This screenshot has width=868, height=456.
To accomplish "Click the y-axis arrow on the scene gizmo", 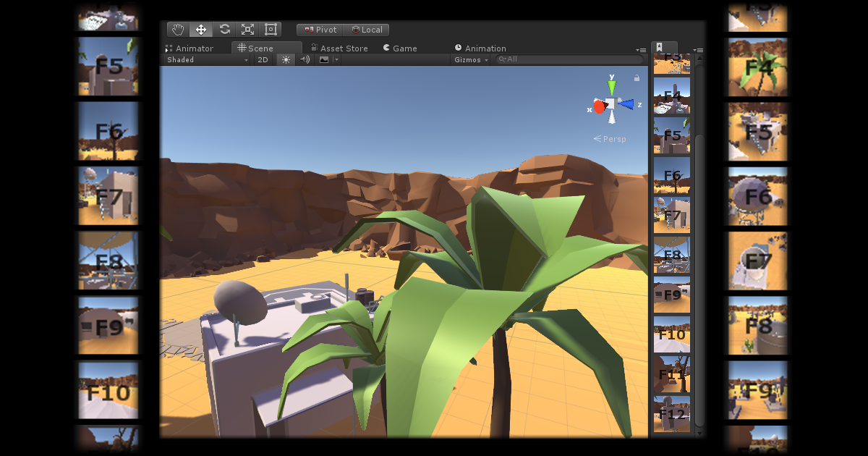I will point(612,86).
